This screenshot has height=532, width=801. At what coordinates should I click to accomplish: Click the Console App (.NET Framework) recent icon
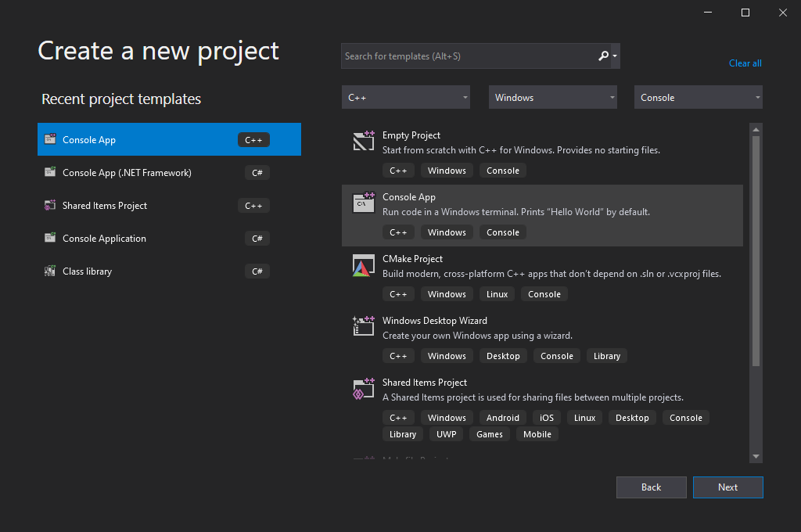click(x=50, y=173)
